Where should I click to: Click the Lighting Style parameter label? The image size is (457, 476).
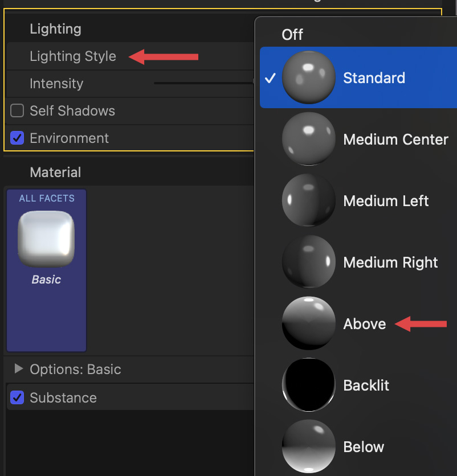[x=73, y=56]
